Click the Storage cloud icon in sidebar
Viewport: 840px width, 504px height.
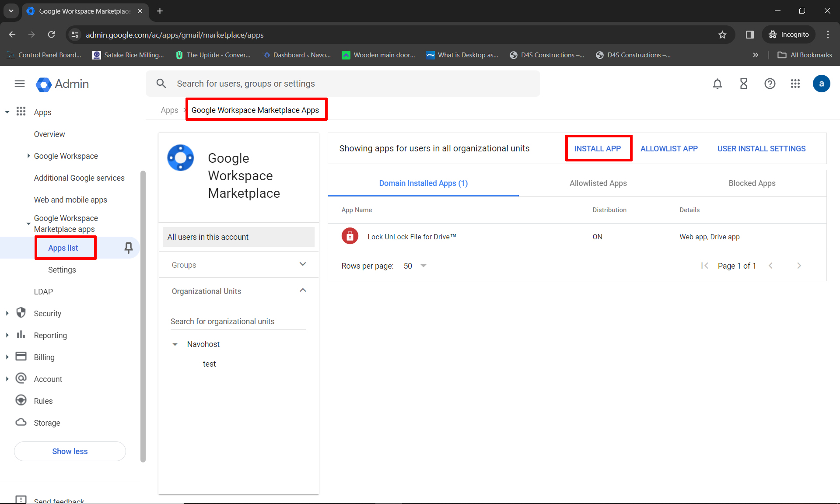[x=21, y=422]
